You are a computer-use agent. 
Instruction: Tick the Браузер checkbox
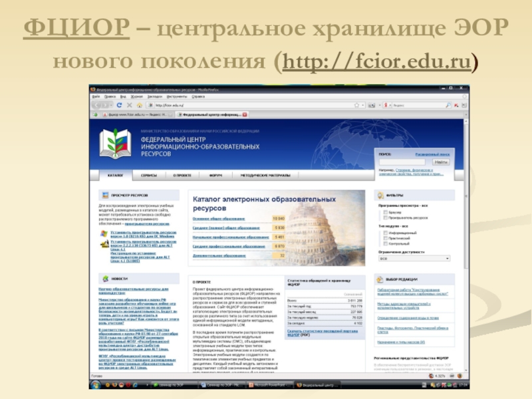(x=386, y=212)
